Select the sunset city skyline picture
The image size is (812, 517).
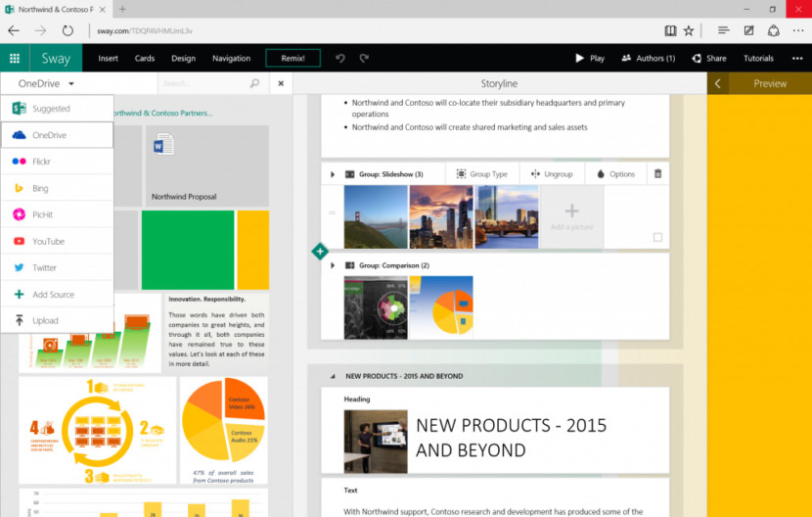(x=441, y=216)
